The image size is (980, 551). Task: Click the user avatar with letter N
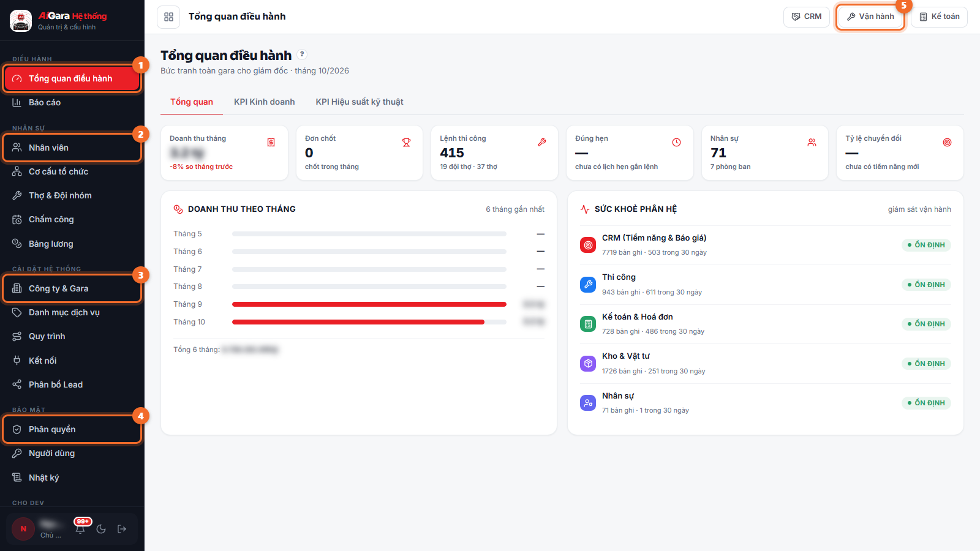tap(23, 529)
